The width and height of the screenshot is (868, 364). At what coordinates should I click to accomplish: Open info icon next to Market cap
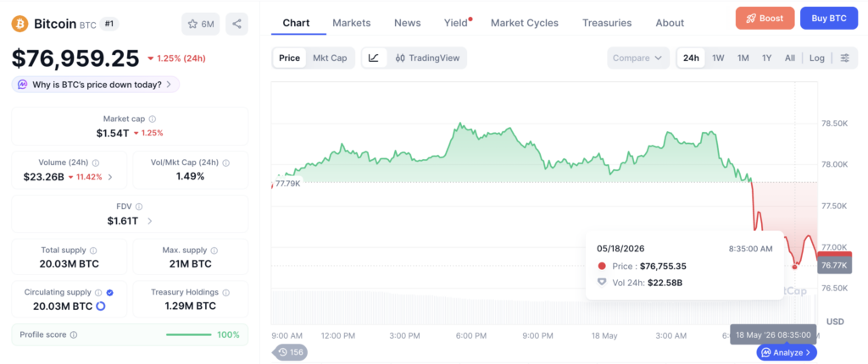coord(153,119)
